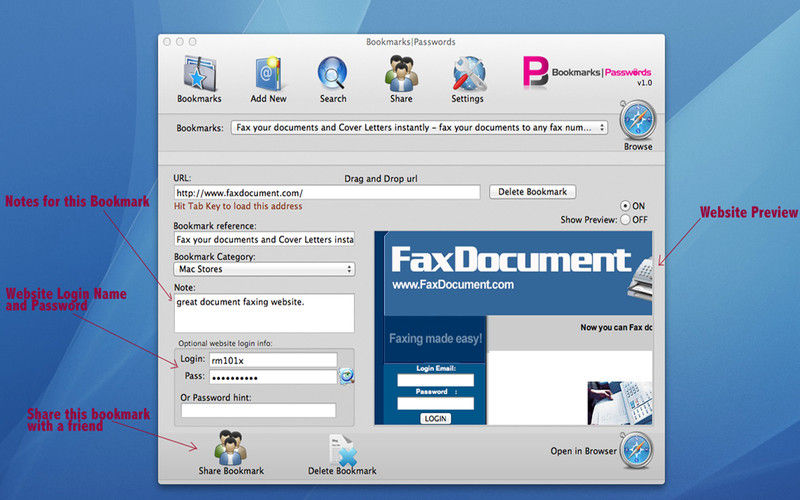Open Bookmark Category dropdown showing Mac Stores
800x500 pixels.
(x=264, y=269)
